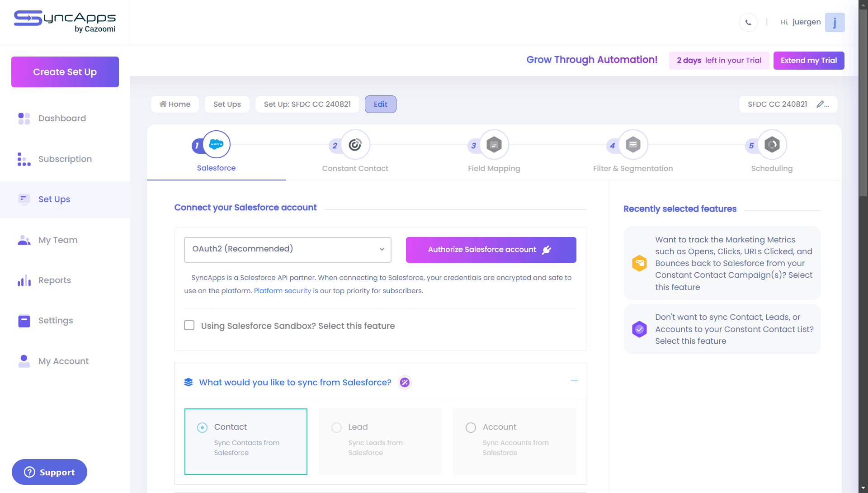
Task: Click the purple icon beside sync question
Action: coord(405,383)
